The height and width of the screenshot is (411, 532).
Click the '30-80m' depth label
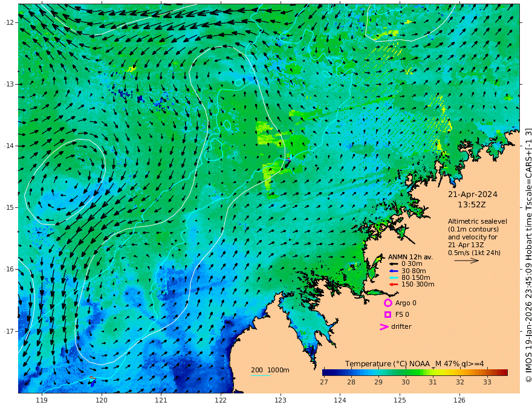(x=414, y=271)
